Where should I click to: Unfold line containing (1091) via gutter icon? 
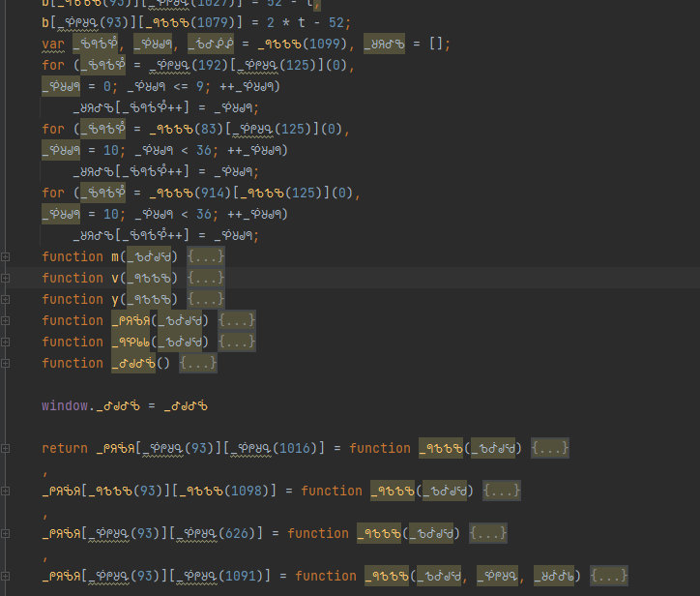[6, 577]
